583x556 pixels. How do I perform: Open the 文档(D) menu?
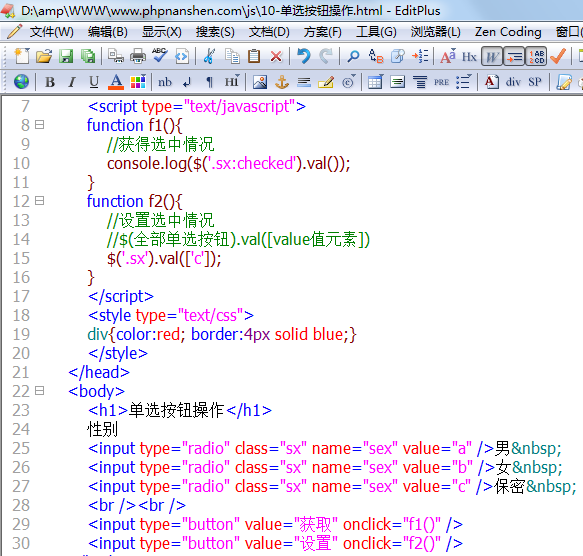tap(269, 32)
